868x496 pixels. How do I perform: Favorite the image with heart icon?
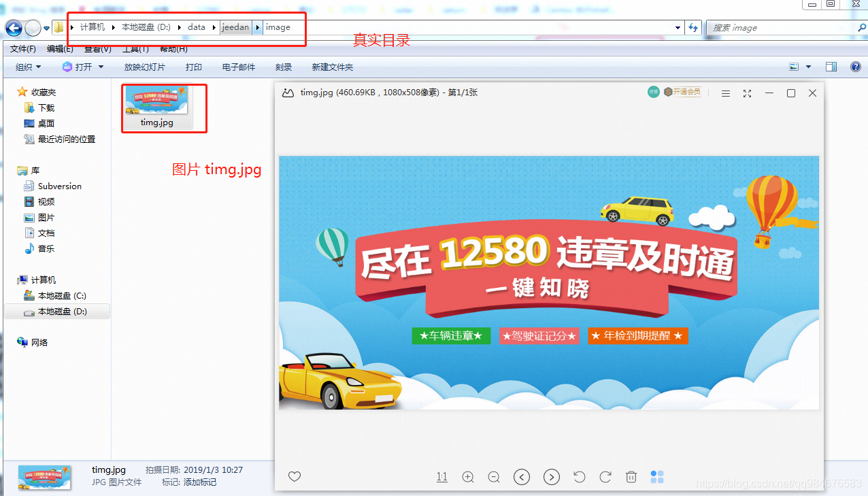(295, 476)
